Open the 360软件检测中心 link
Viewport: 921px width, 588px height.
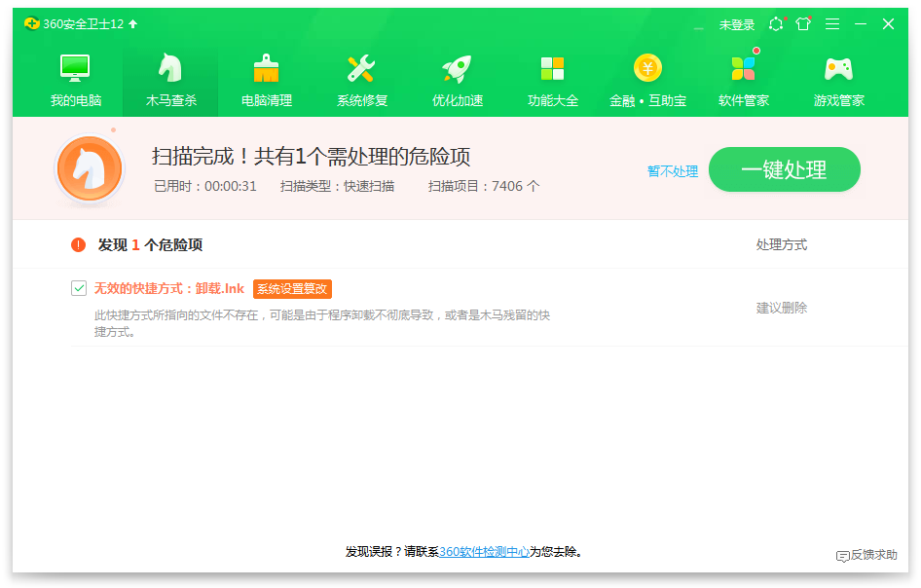[484, 552]
